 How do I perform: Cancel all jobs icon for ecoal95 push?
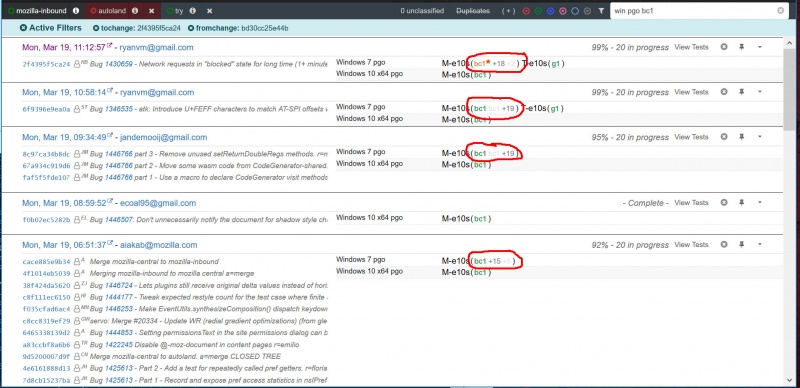point(723,203)
